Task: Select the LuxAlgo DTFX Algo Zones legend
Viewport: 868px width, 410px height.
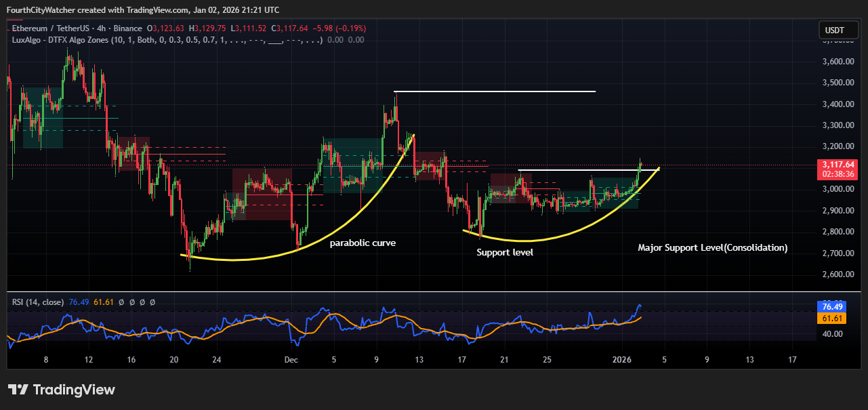Action: [168, 40]
